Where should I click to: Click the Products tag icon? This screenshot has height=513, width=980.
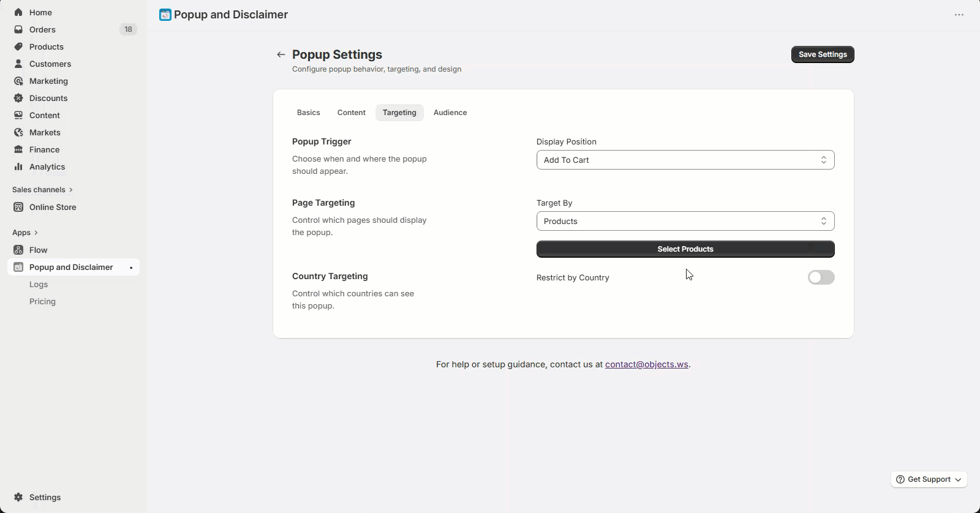pos(18,47)
